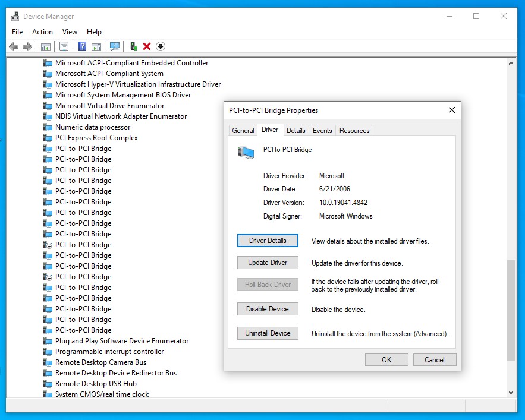
Task: Click 'View details about the installed driver files.' text
Action: click(x=370, y=241)
